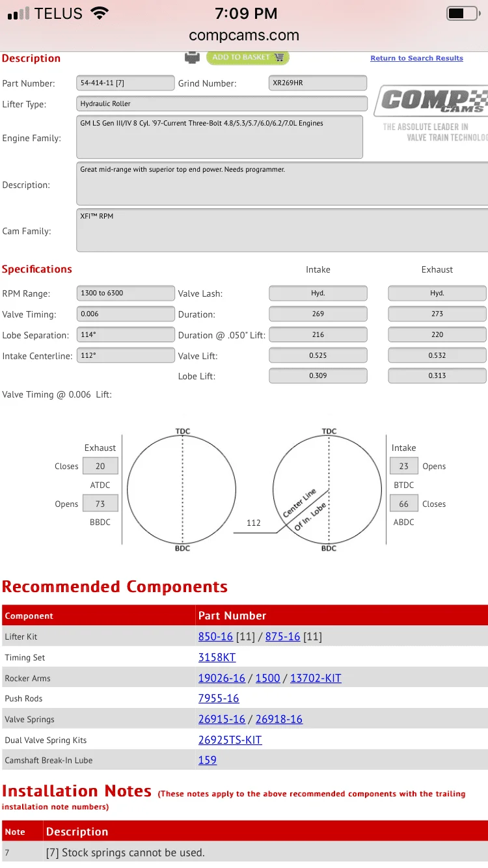Click the Specifications section heading
This screenshot has width=488, height=868.
pyautogui.click(x=37, y=269)
